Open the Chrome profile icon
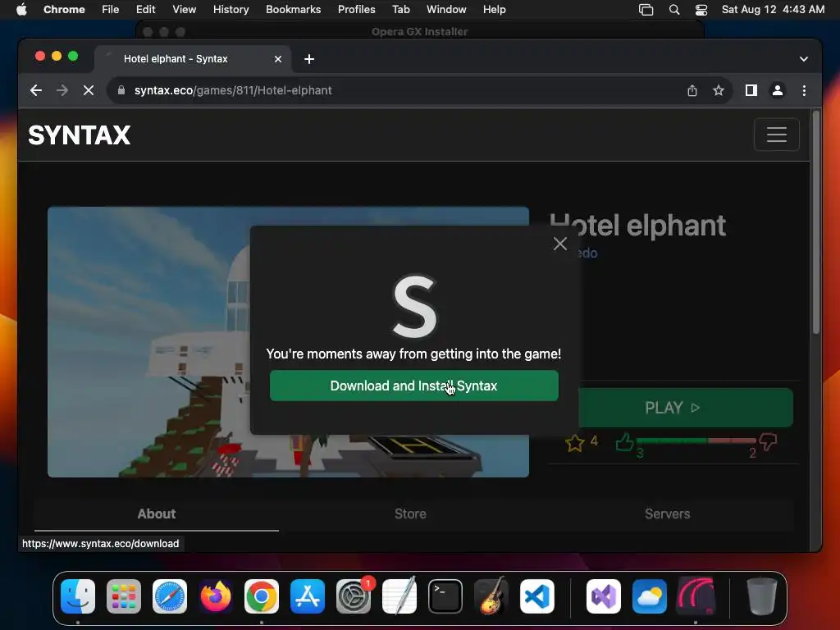 (778, 90)
